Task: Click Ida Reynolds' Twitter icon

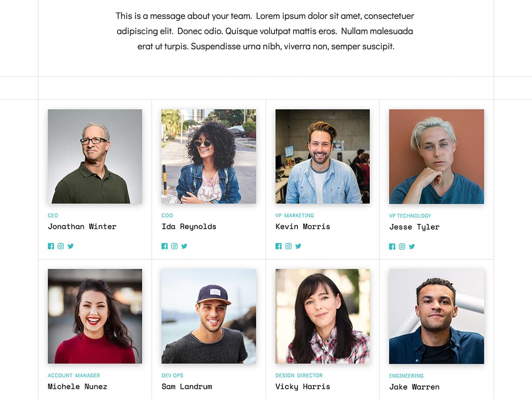Action: (184, 246)
